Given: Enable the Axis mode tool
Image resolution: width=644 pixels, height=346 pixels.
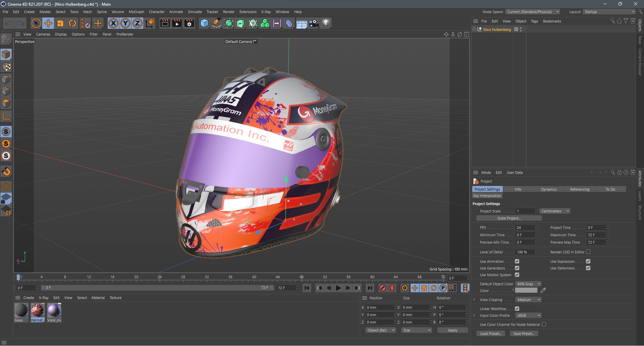Looking at the screenshot, I should click(x=6, y=116).
